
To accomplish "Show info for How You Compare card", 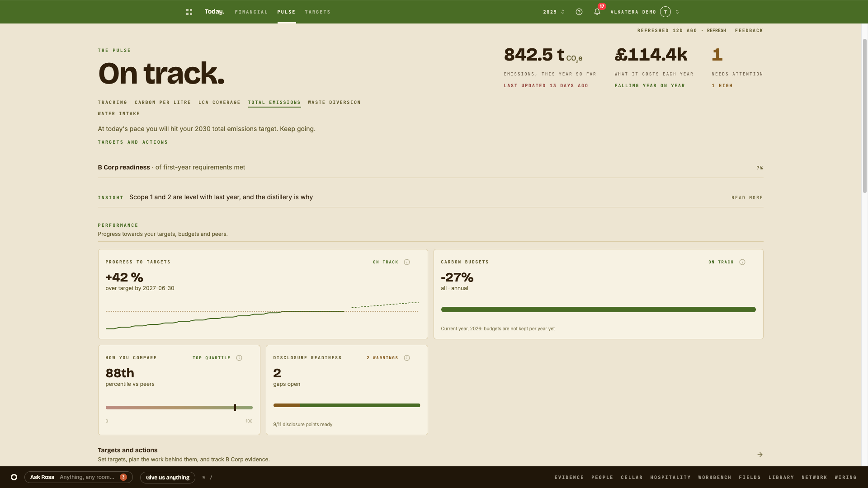I will tap(239, 358).
